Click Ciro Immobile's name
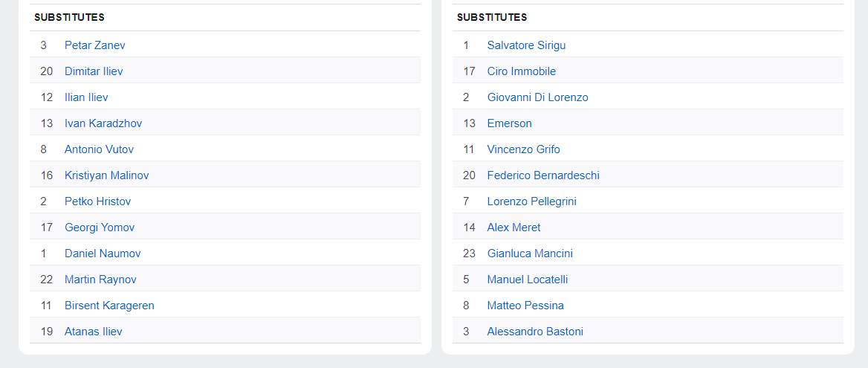The width and height of the screenshot is (868, 368). pyautogui.click(x=521, y=71)
